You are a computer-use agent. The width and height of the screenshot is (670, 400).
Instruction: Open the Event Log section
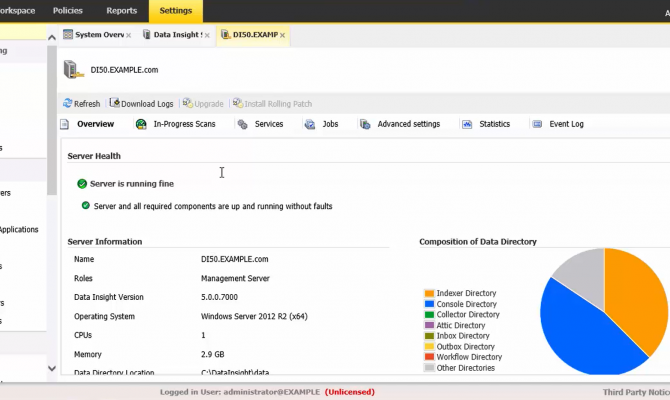pyautogui.click(x=566, y=124)
